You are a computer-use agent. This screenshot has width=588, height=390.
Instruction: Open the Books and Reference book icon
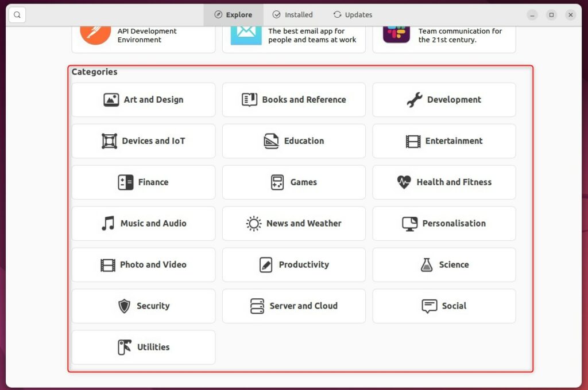click(x=249, y=100)
